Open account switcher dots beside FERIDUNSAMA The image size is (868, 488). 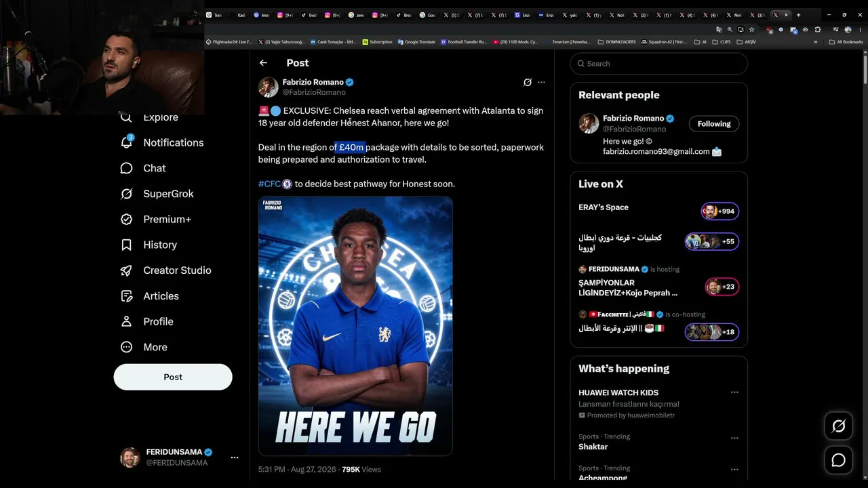pos(235,457)
